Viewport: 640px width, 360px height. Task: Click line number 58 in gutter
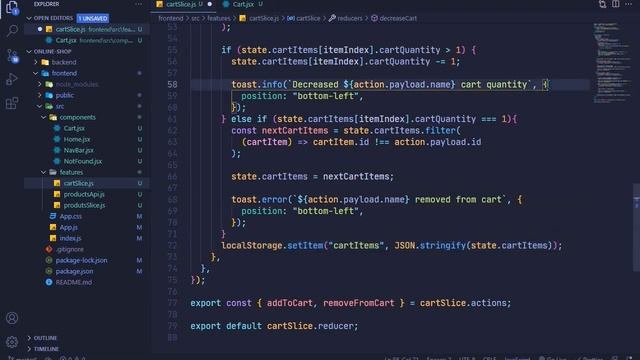[172, 84]
